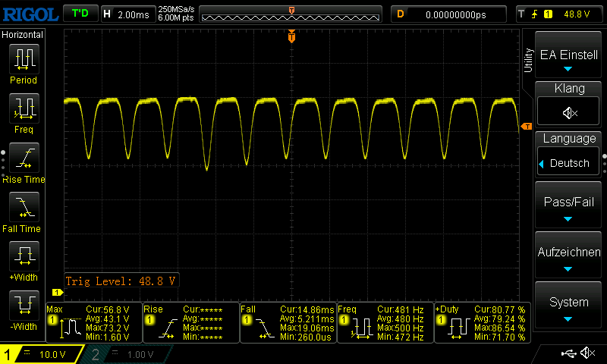
Task: Click the Max measurement box
Action: point(94,322)
